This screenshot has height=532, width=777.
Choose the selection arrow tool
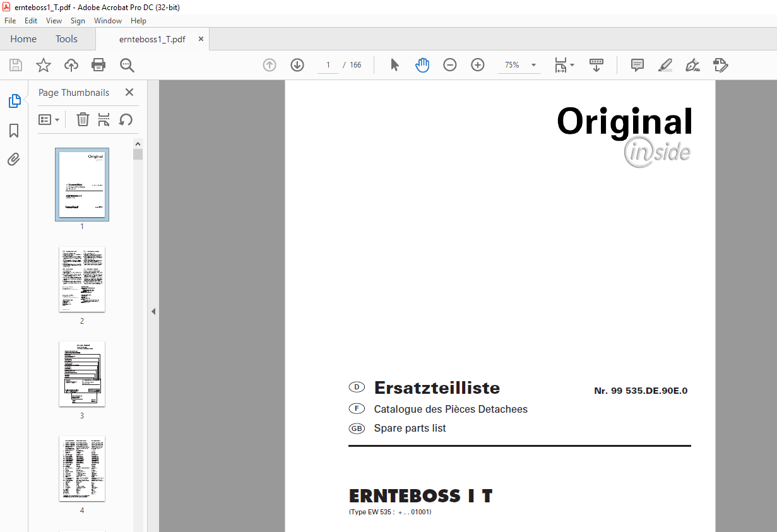point(395,65)
